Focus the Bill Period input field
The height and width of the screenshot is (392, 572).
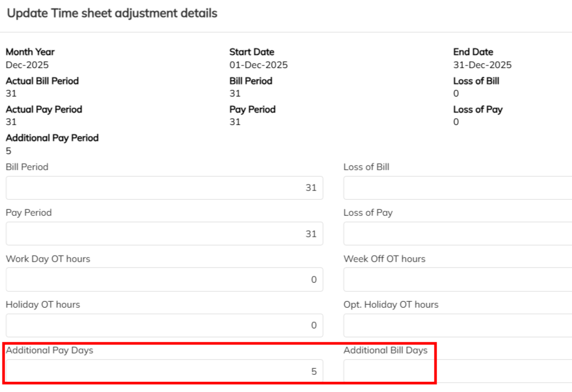pyautogui.click(x=164, y=188)
